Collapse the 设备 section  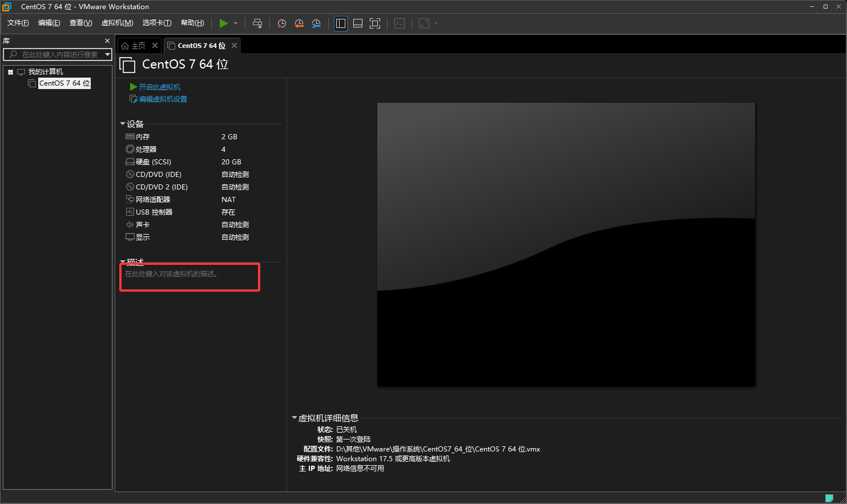tap(122, 124)
